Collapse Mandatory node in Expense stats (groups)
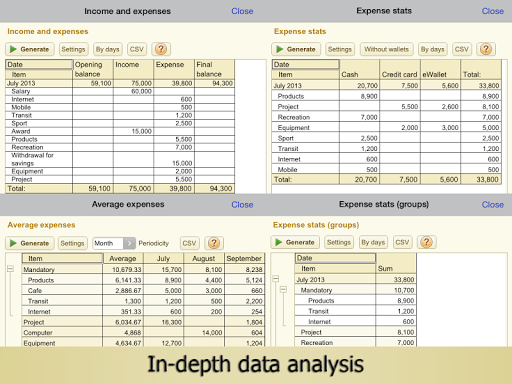512x384 pixels. (283, 289)
